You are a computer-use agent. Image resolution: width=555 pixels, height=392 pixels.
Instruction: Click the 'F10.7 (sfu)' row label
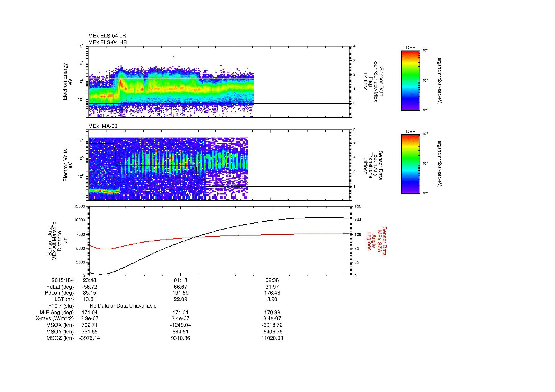(61, 306)
